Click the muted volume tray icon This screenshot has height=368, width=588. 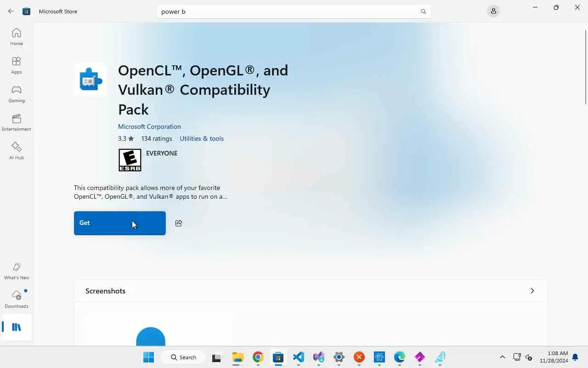[529, 357]
